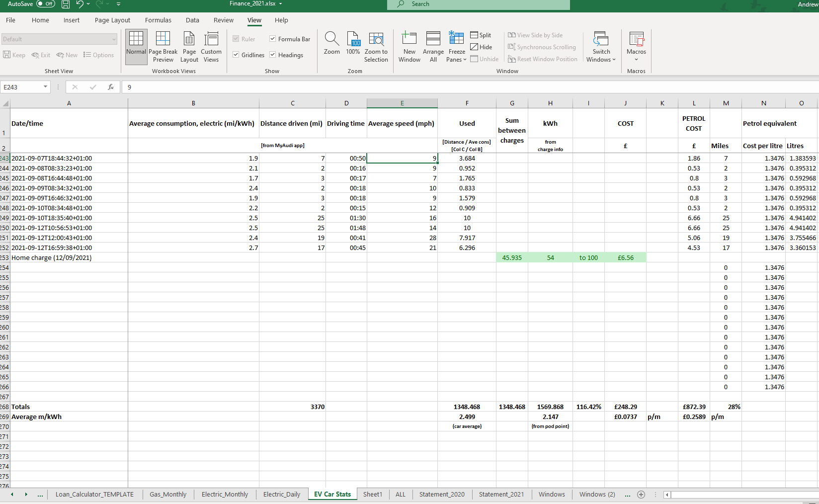
Task: Click the green £6.56 cost cell
Action: (626, 257)
